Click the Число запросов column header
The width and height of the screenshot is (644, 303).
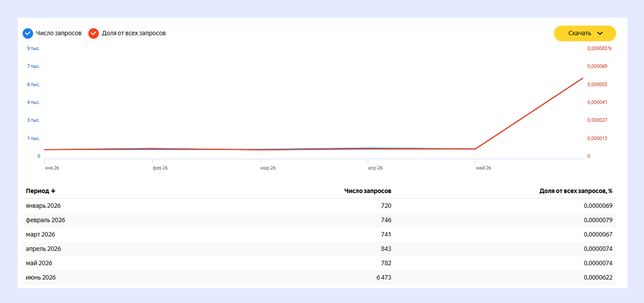tap(368, 191)
